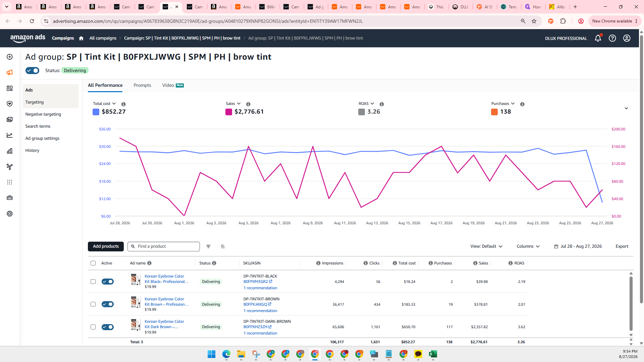This screenshot has width=644, height=362.
Task: Open recommendation link for DP-TINTKIT-BROWN
Action: pos(260,311)
